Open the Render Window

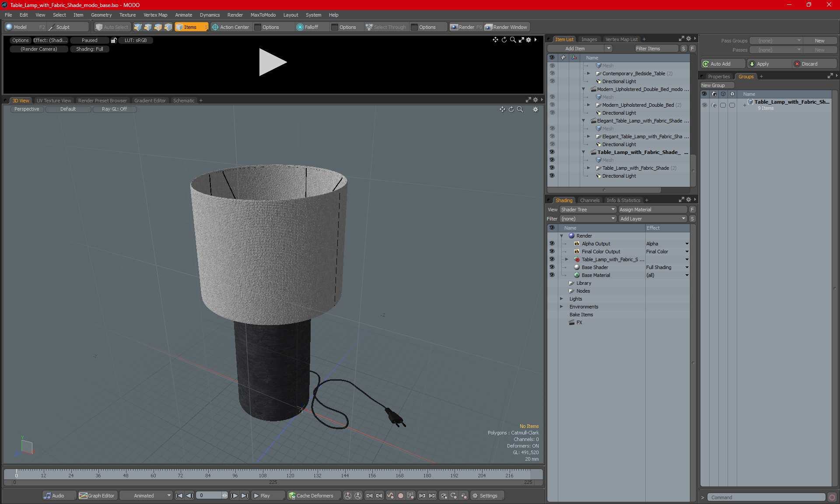[x=506, y=27]
